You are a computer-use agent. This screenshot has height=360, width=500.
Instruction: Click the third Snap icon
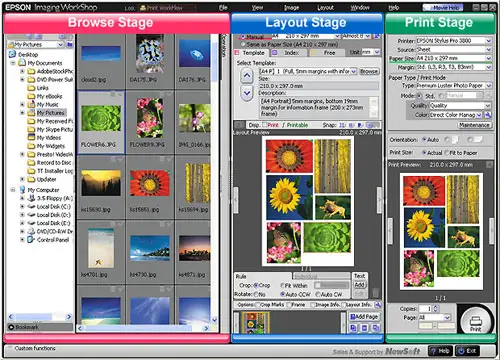tap(360, 125)
